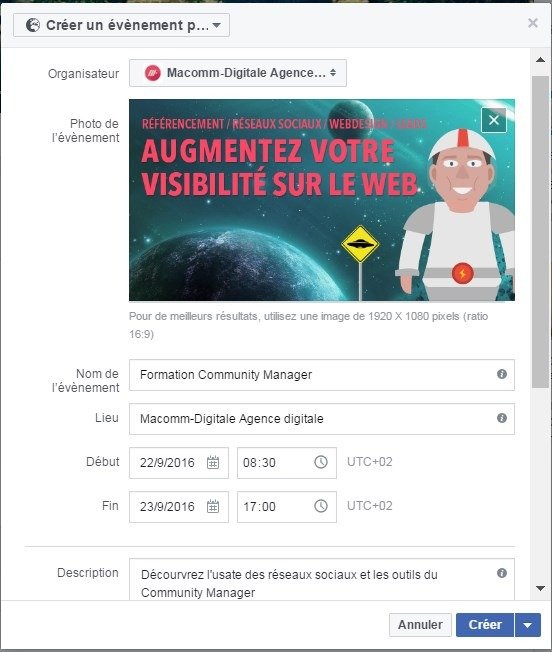
Task: Click the clock icon for start time
Action: (320, 462)
